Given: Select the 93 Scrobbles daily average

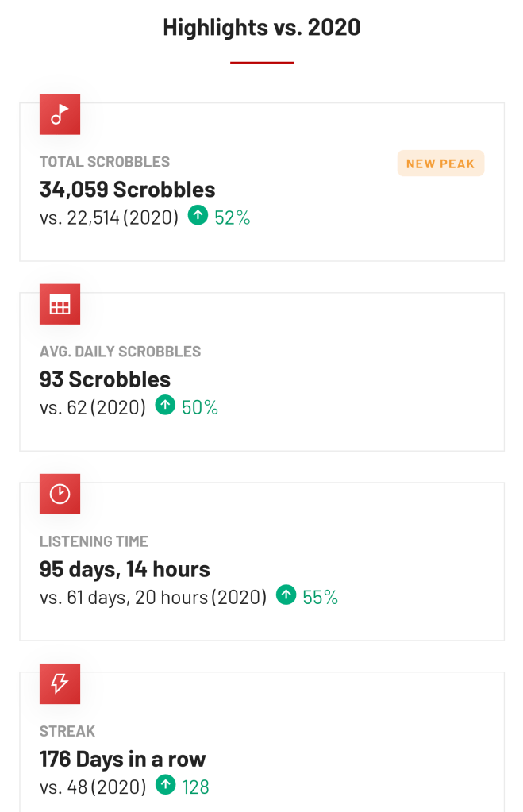Looking at the screenshot, I should [106, 379].
